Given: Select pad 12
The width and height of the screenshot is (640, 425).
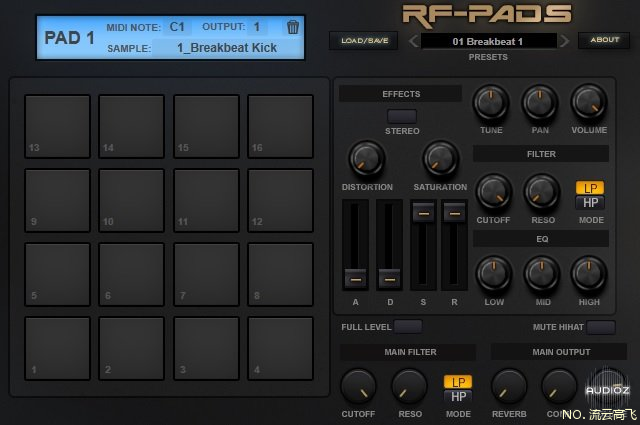Looking at the screenshot, I should click(280, 200).
